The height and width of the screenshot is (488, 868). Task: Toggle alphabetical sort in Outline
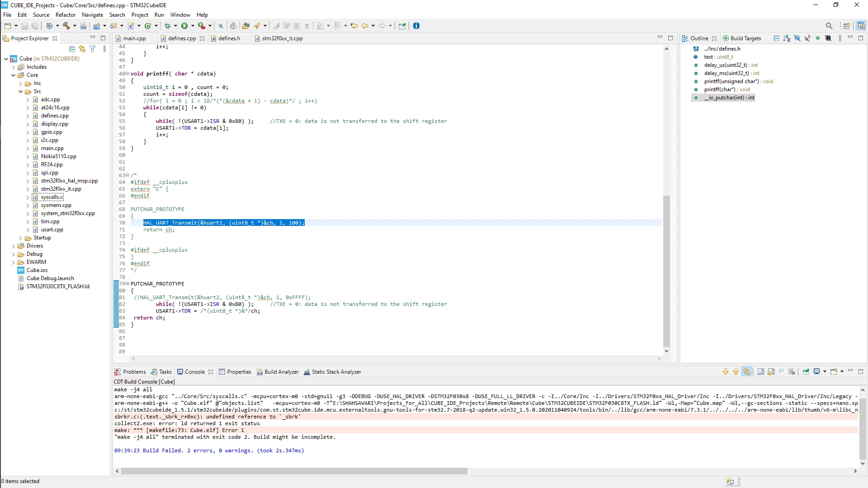click(x=787, y=38)
